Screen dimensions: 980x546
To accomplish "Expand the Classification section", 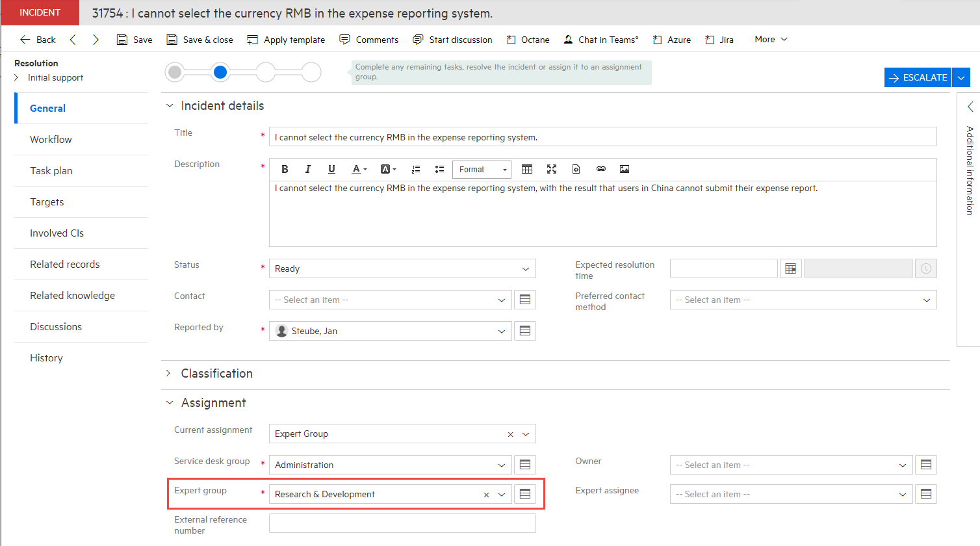I will (169, 373).
